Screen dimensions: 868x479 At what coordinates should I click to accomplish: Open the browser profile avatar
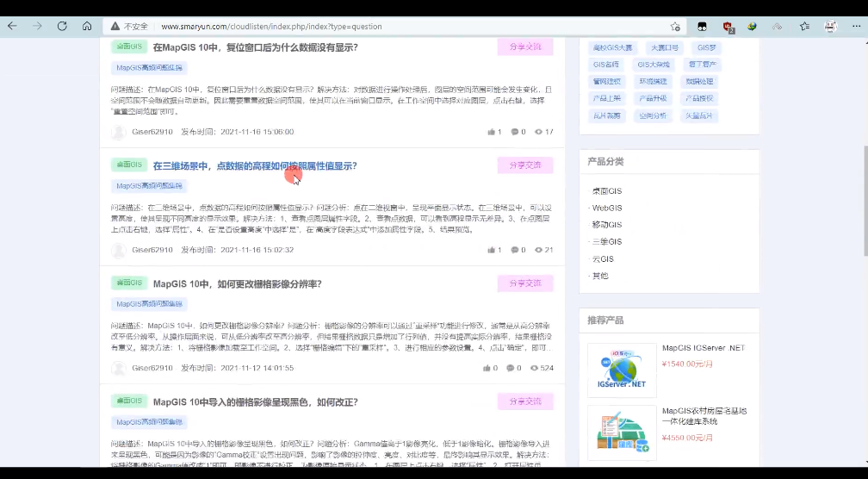click(x=830, y=26)
